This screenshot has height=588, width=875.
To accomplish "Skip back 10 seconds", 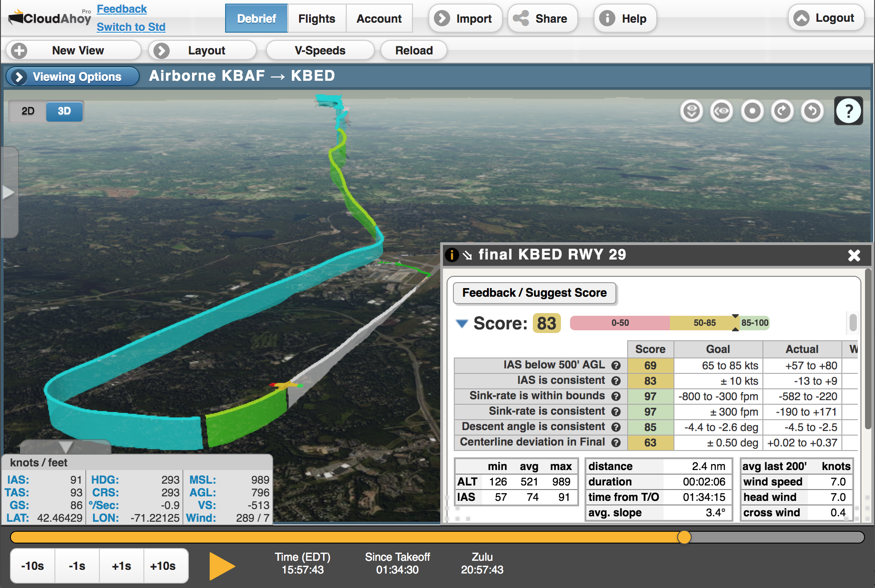I will pyautogui.click(x=33, y=566).
